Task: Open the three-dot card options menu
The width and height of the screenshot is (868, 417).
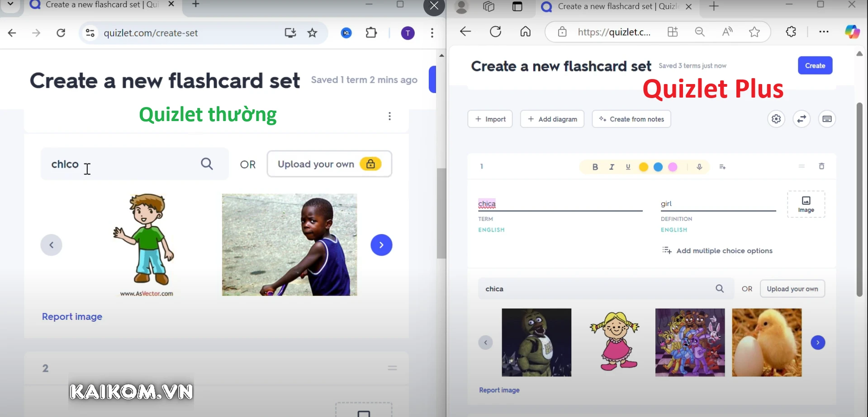Action: coord(389,116)
